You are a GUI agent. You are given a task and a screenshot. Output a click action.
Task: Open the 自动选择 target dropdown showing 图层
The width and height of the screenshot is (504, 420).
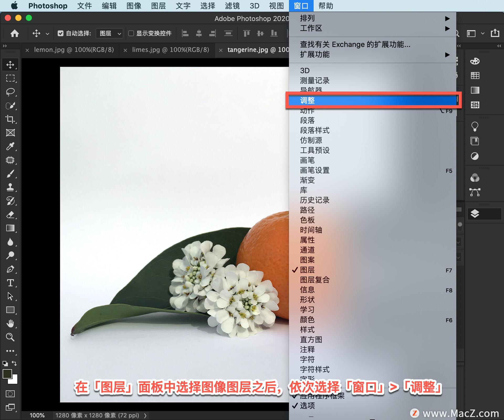point(109,33)
